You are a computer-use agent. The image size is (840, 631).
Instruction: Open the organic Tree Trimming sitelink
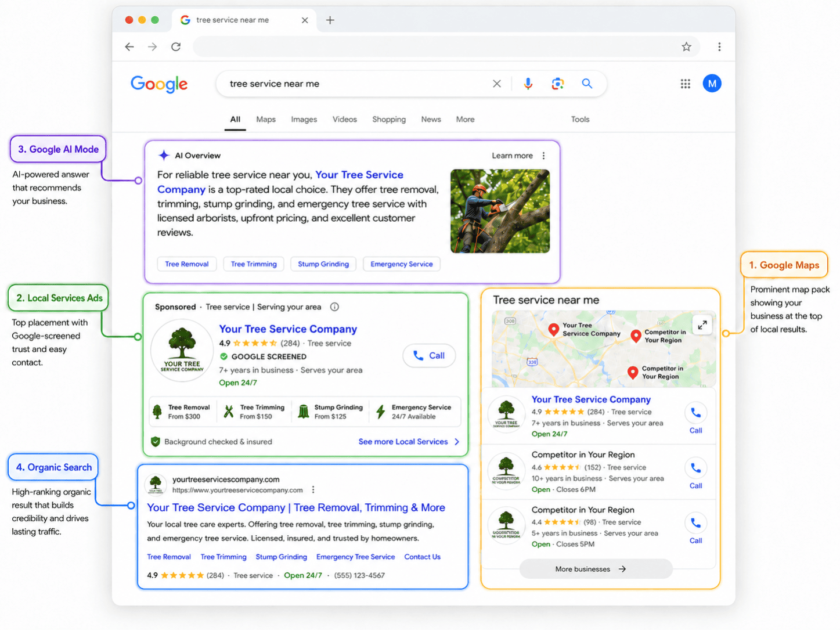(x=223, y=557)
